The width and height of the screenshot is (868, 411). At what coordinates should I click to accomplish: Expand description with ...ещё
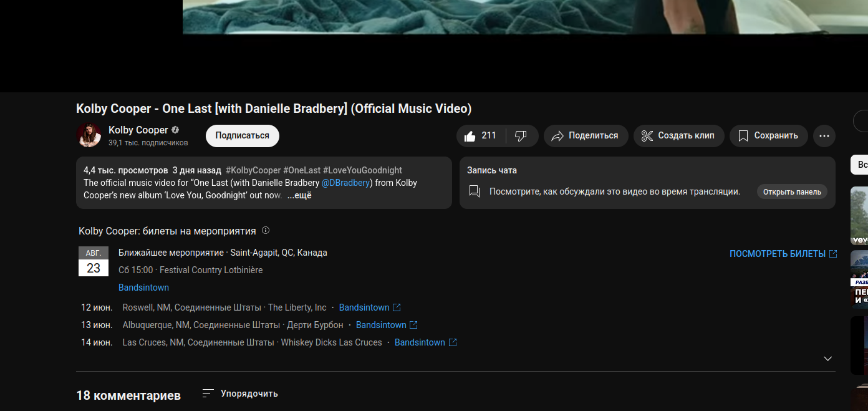[x=299, y=195]
